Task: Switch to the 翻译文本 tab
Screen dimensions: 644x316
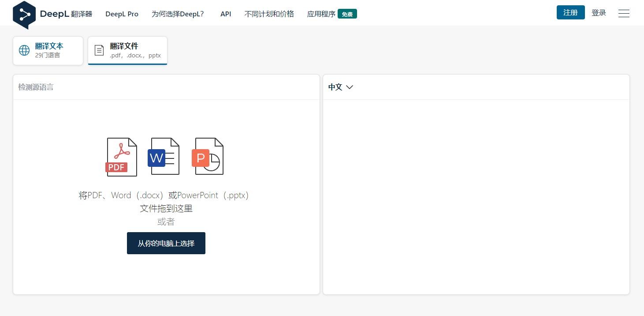Action: pos(48,50)
